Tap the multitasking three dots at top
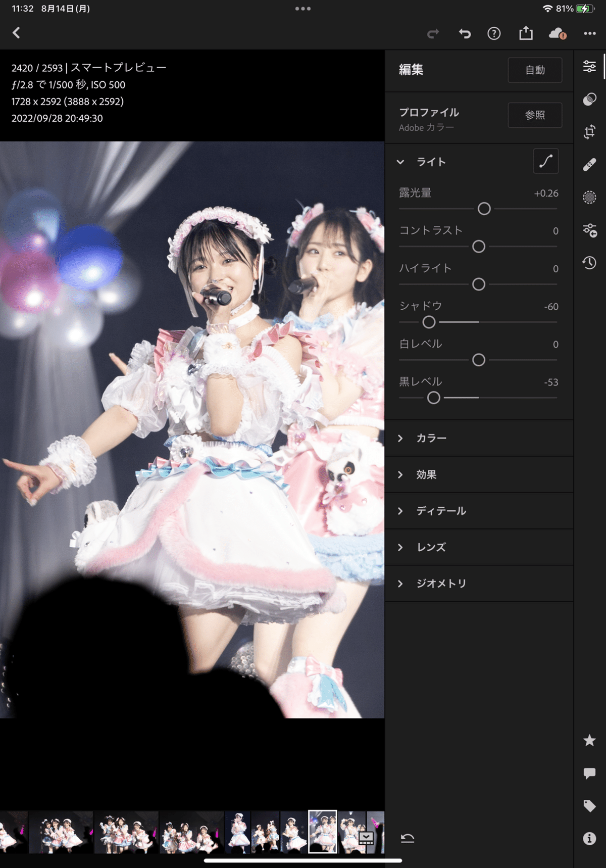 coord(303,9)
